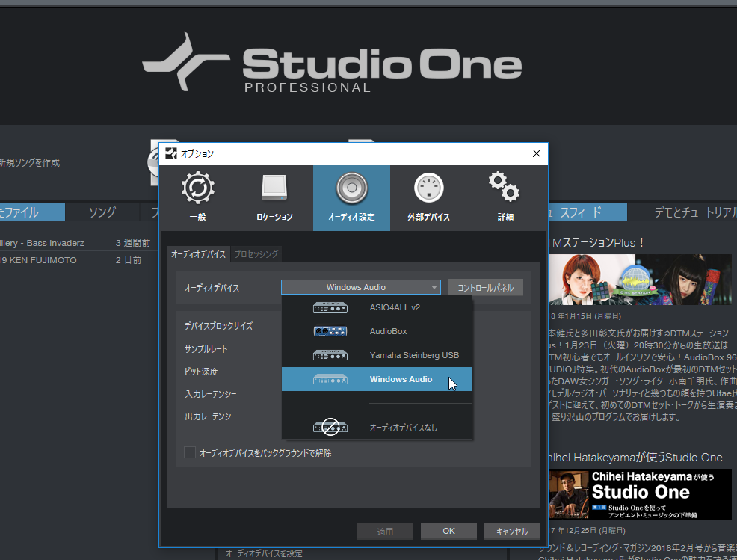The image size is (737, 560).
Task: Click the Windows Audio device icon
Action: pos(330,380)
